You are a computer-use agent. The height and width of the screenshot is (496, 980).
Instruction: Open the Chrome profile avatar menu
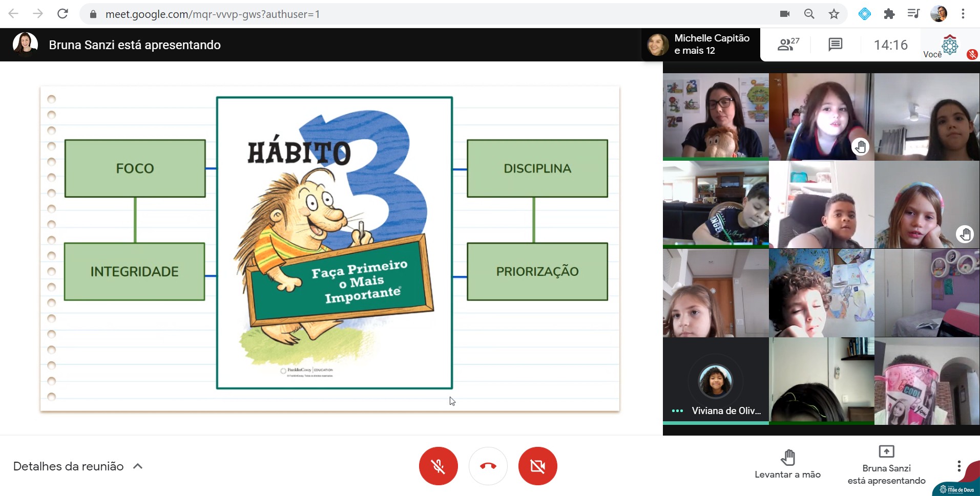pyautogui.click(x=939, y=14)
